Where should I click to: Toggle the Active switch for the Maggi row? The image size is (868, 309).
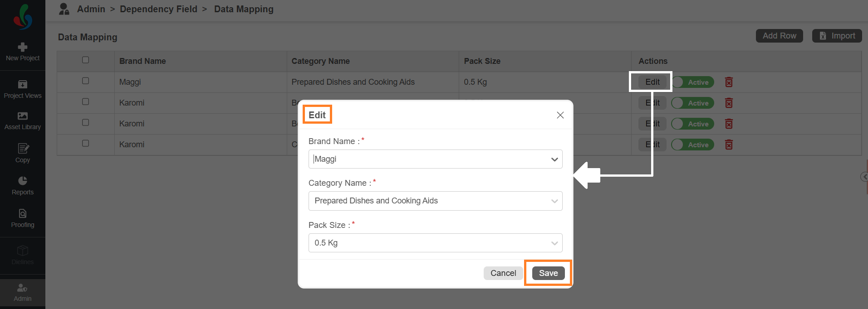coord(693,82)
